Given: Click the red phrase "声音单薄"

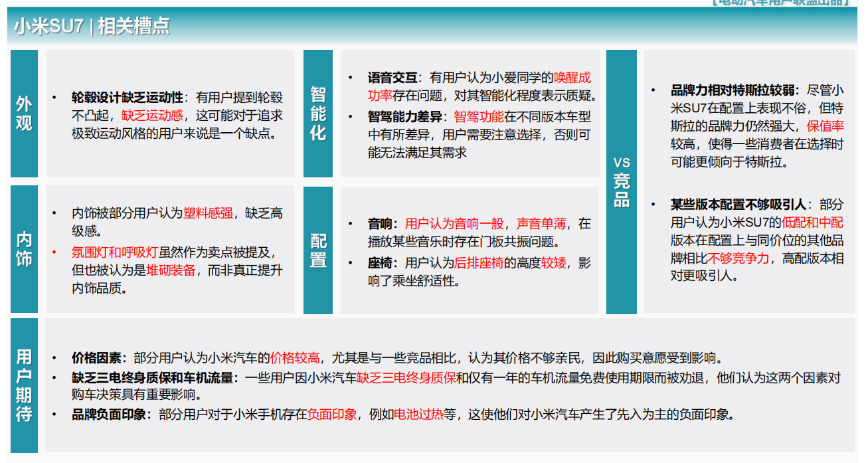Looking at the screenshot, I should pyautogui.click(x=541, y=224).
